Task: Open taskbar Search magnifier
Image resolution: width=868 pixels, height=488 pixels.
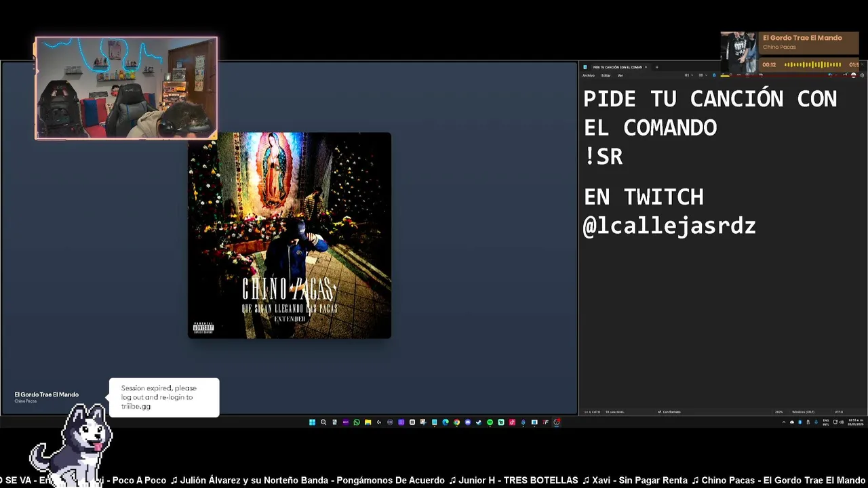Action: pos(323,422)
